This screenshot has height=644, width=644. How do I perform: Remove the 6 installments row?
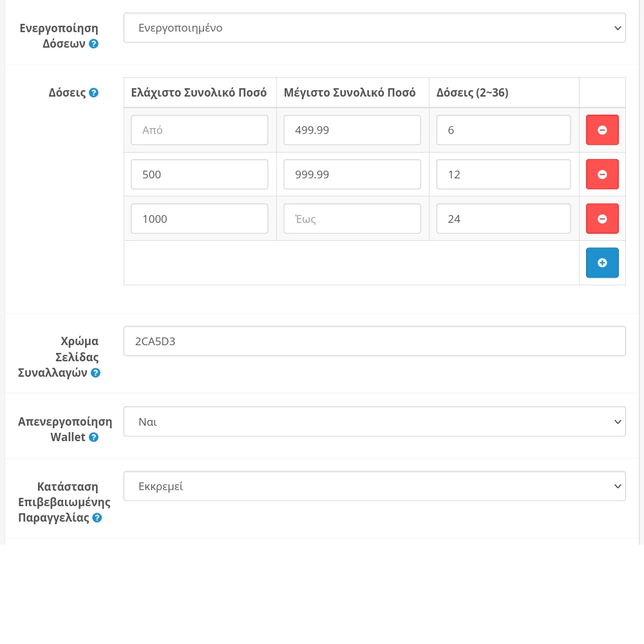pos(602,130)
